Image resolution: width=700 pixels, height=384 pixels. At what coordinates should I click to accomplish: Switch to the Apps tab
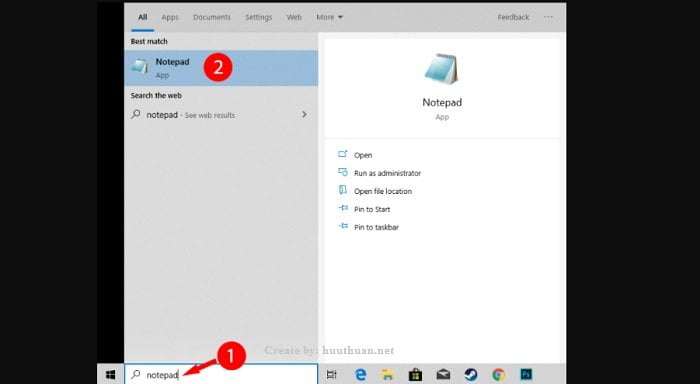(170, 17)
